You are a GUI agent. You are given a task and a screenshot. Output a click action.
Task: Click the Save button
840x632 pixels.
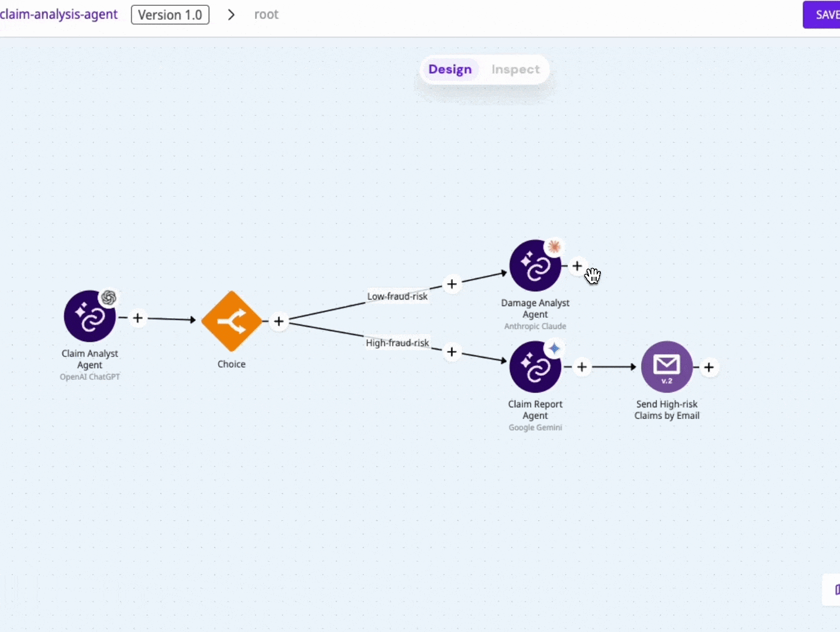[x=825, y=15]
